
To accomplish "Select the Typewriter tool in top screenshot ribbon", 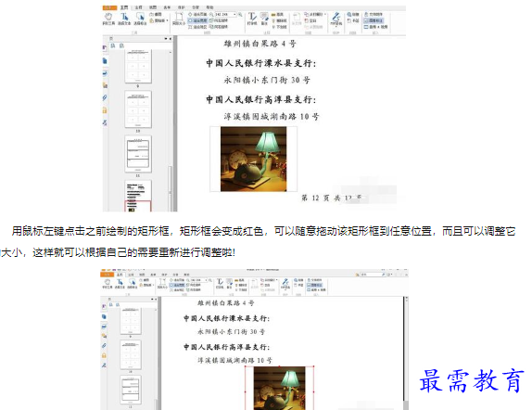I will (252, 19).
